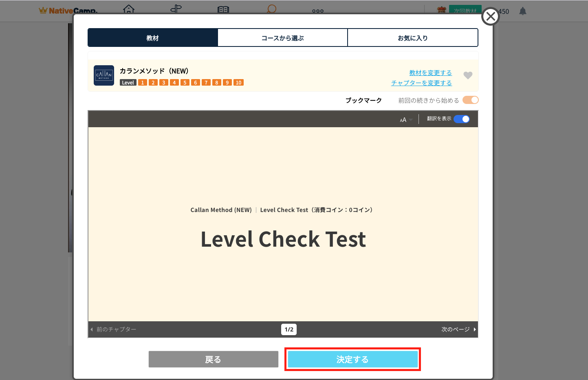Click the magnifier search icon in header
This screenshot has height=380, width=588.
coord(271,9)
